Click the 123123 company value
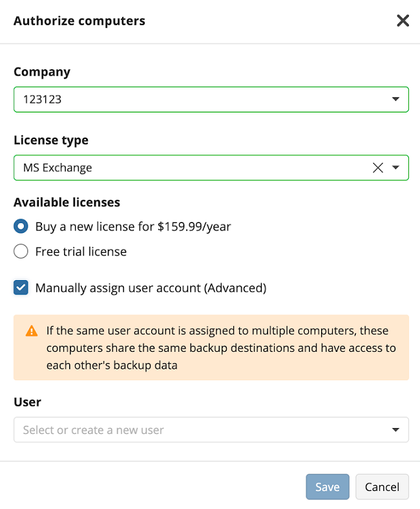Viewport: 420px width, 509px height. click(42, 100)
